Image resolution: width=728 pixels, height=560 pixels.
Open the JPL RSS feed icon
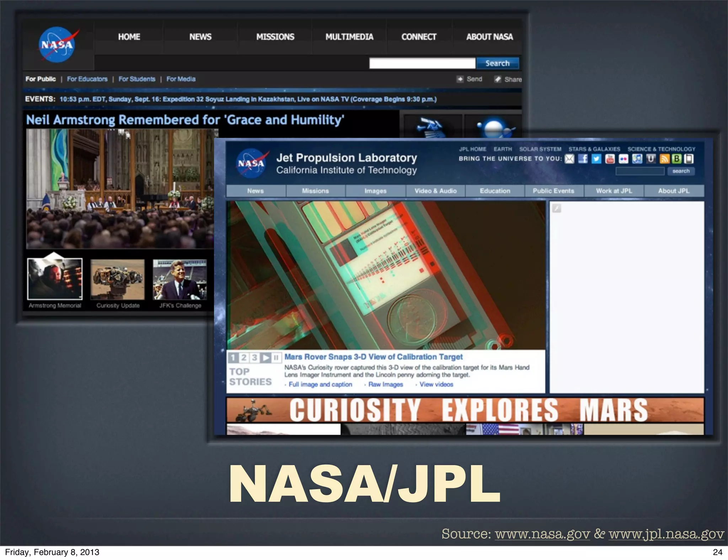pos(664,159)
